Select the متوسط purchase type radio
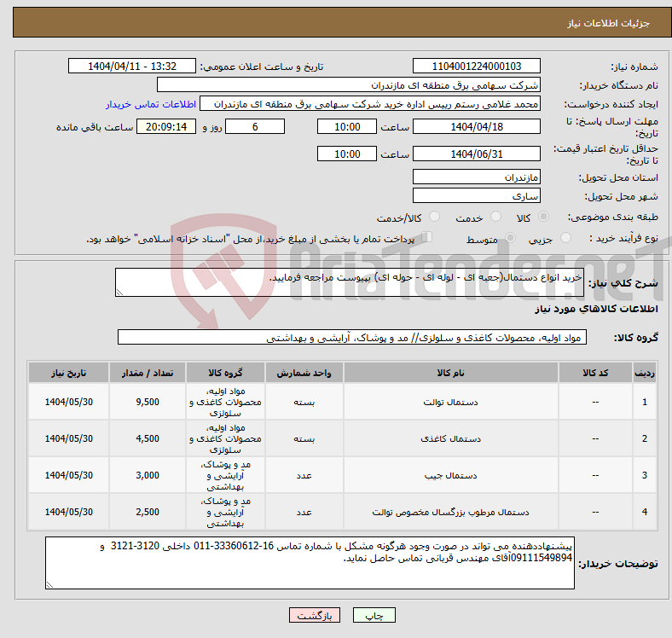 (510, 237)
